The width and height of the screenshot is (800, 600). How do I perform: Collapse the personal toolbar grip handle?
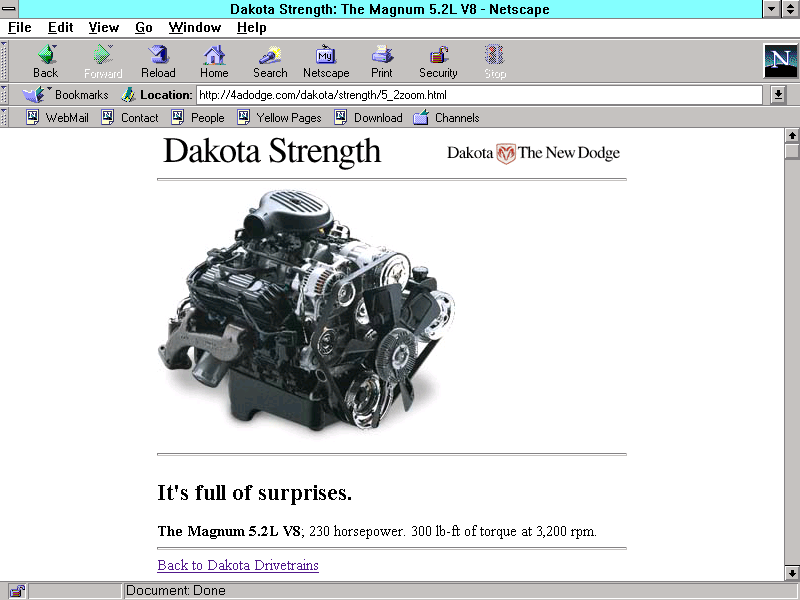click(4, 117)
